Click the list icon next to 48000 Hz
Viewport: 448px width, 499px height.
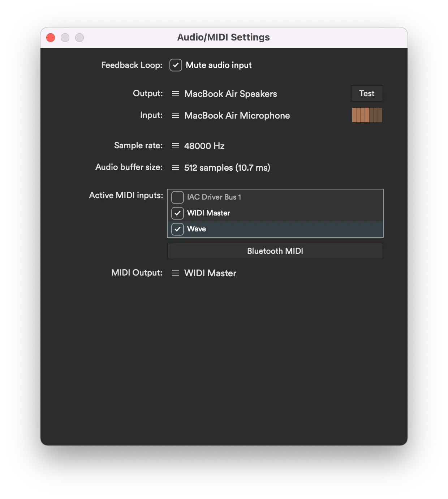coord(176,146)
